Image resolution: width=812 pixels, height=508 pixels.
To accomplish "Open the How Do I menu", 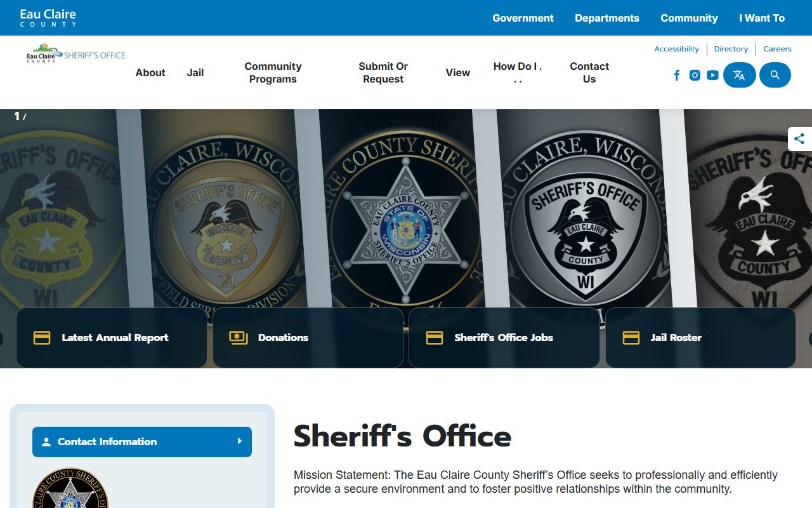I will [x=518, y=72].
